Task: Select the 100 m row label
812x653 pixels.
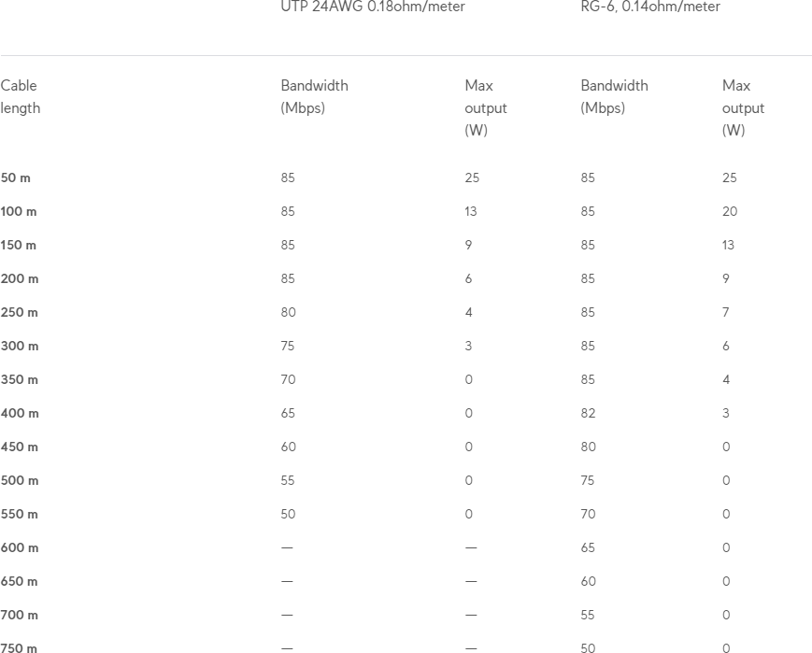Action: pos(18,211)
